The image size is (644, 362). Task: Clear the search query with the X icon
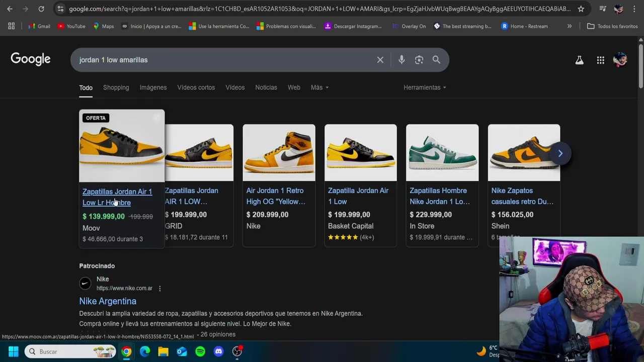click(x=380, y=60)
